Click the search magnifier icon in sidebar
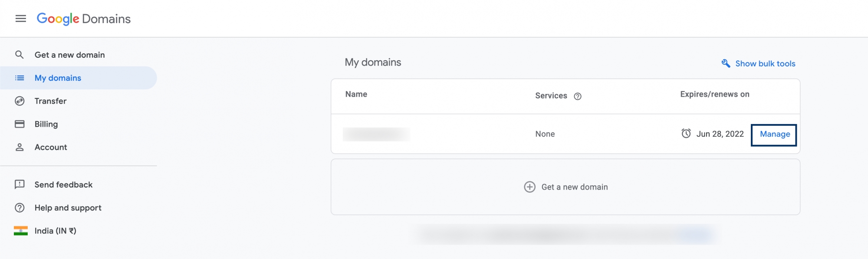The height and width of the screenshot is (259, 868). [20, 55]
